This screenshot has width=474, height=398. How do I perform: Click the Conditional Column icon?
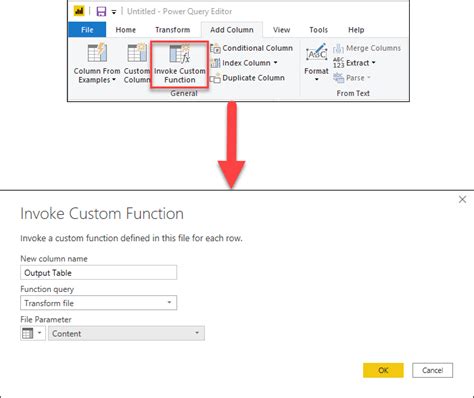click(215, 48)
